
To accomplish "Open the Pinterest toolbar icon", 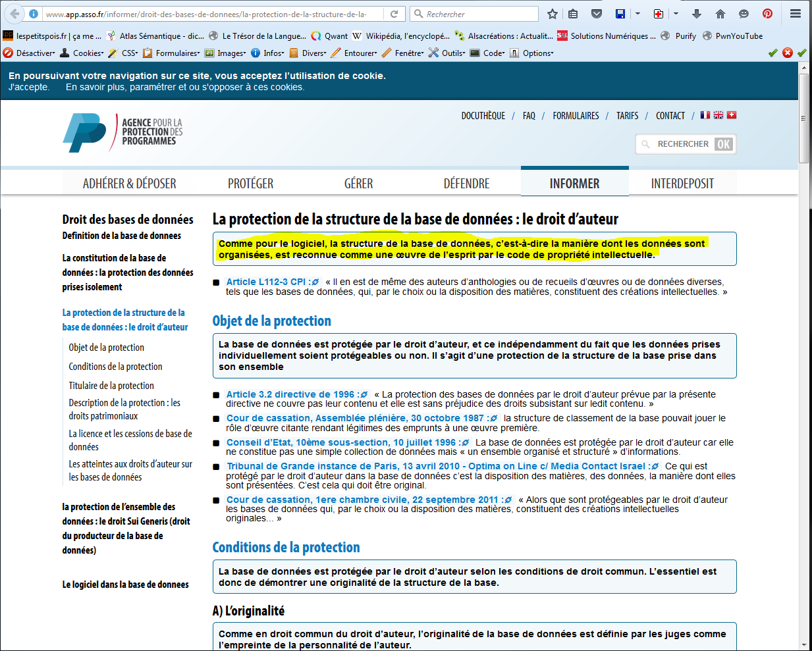I will 767,14.
